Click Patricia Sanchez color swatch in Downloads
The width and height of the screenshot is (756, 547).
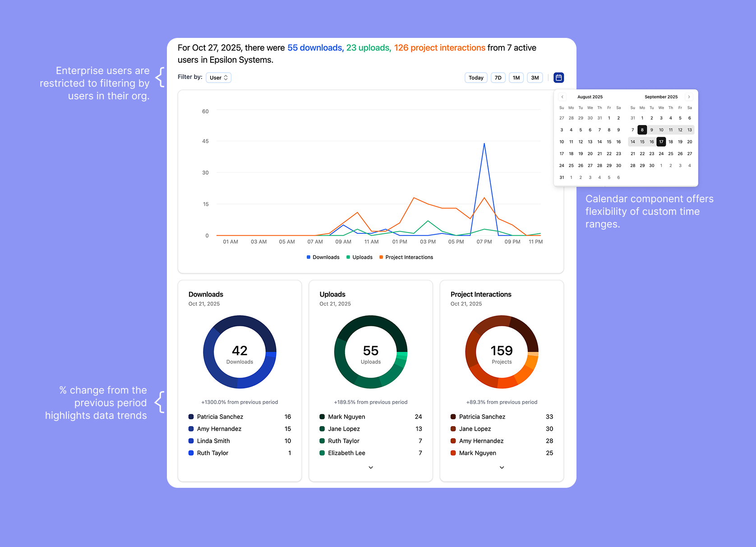[x=191, y=417]
